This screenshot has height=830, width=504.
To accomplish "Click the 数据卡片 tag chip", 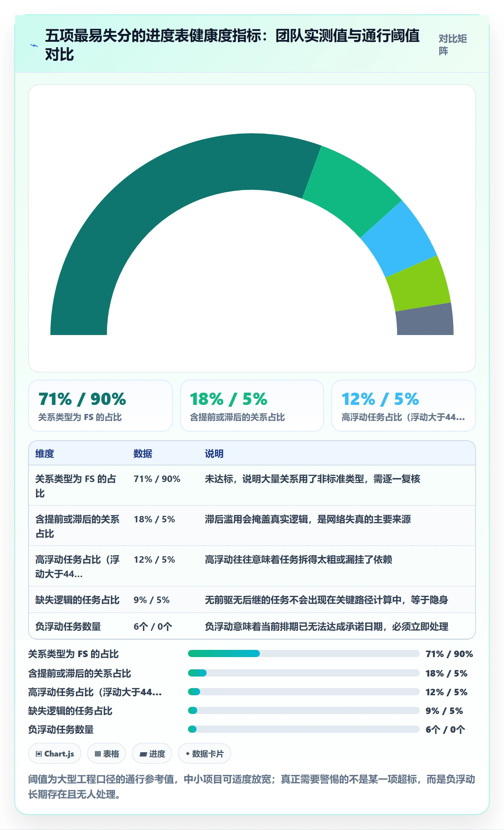I will 204,754.
